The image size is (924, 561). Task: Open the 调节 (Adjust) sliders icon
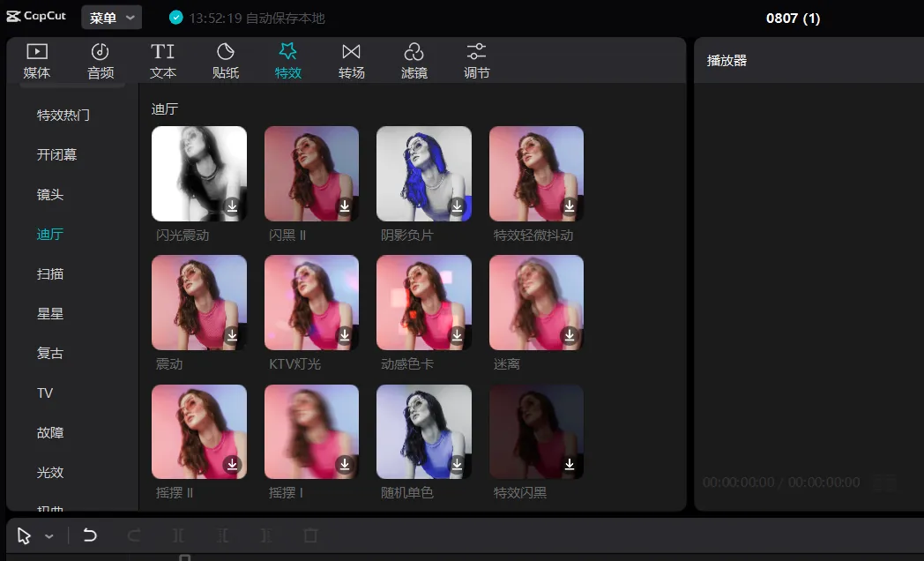coord(476,60)
